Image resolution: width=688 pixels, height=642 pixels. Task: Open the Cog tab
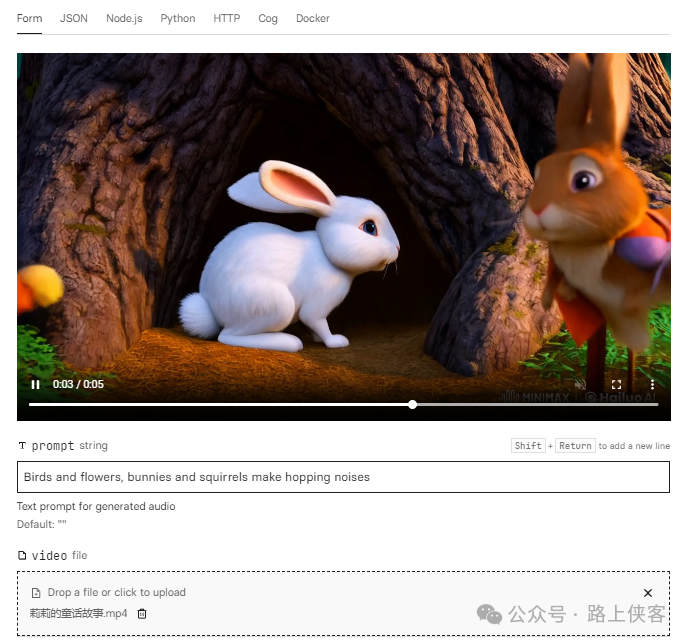[x=268, y=18]
